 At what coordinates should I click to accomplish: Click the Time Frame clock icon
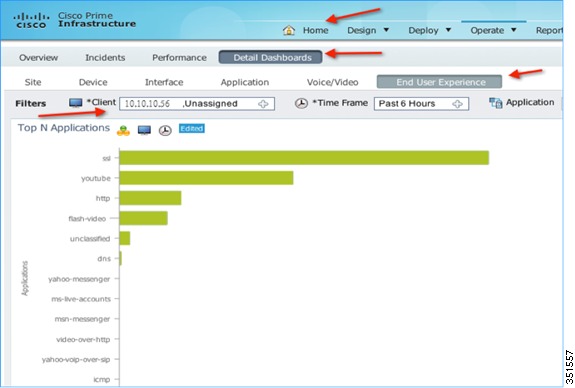coord(301,103)
